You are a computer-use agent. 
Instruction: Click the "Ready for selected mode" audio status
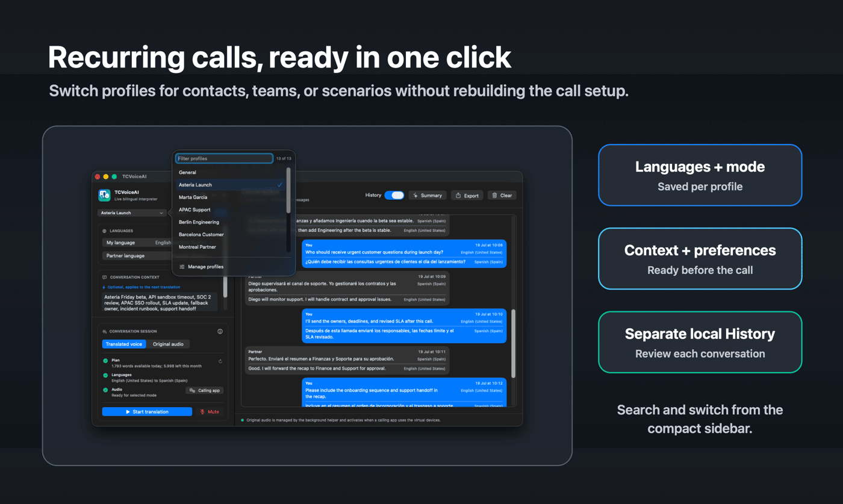tap(134, 395)
